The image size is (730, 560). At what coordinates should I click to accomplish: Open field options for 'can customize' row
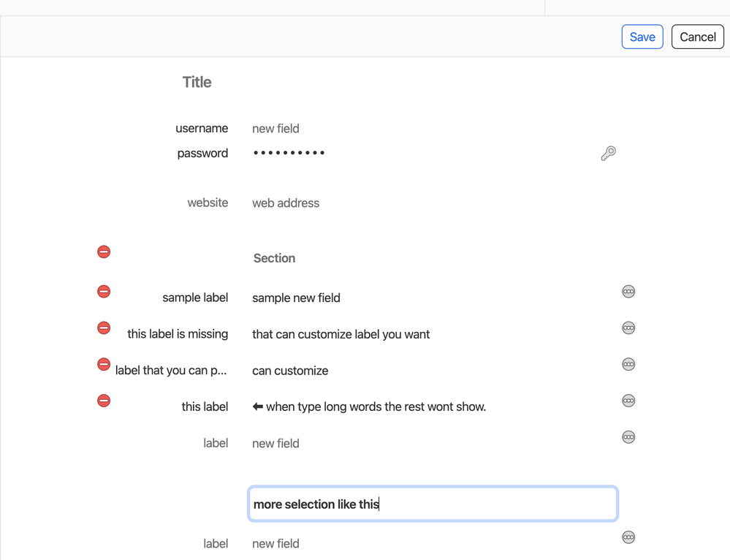click(628, 364)
